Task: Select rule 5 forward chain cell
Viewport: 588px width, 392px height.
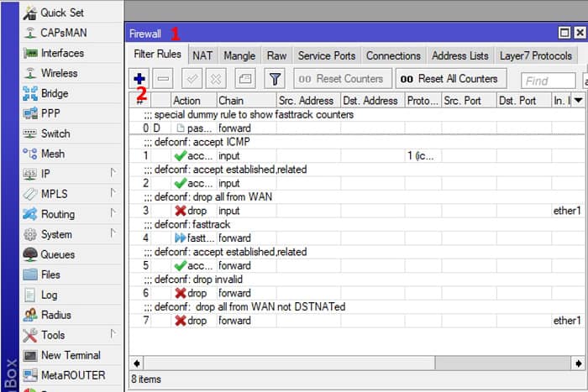Action: (x=246, y=266)
